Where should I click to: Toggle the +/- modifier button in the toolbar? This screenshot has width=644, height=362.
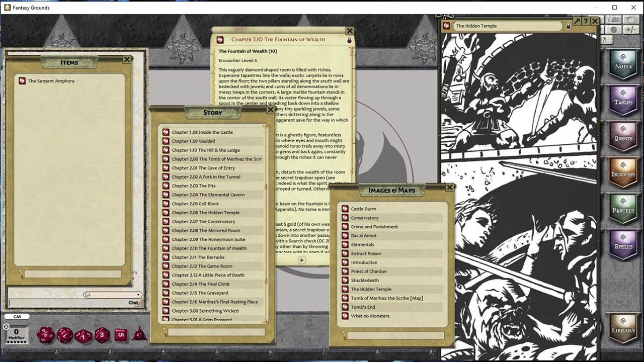pyautogui.click(x=631, y=30)
